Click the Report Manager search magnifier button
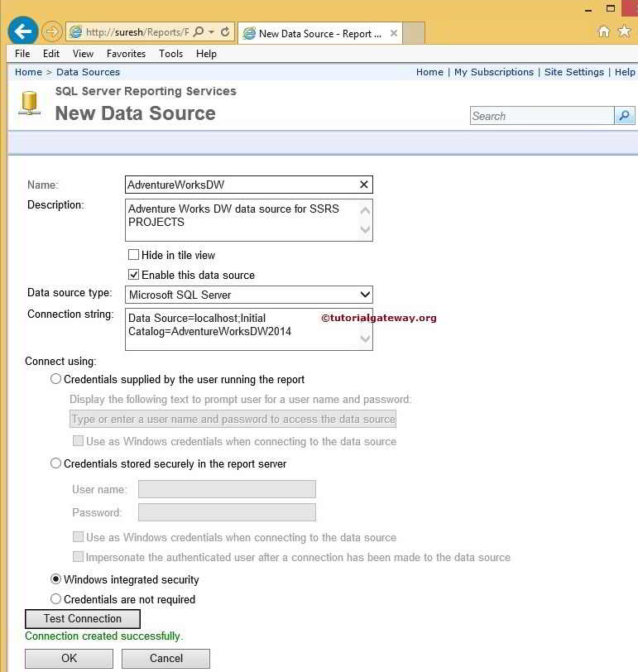The image size is (638, 672). coord(624,116)
